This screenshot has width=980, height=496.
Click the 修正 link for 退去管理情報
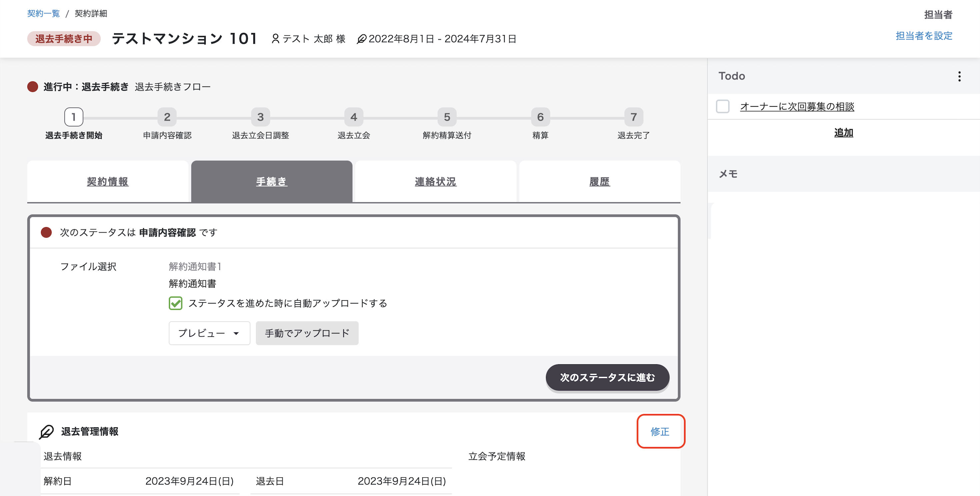click(x=660, y=432)
